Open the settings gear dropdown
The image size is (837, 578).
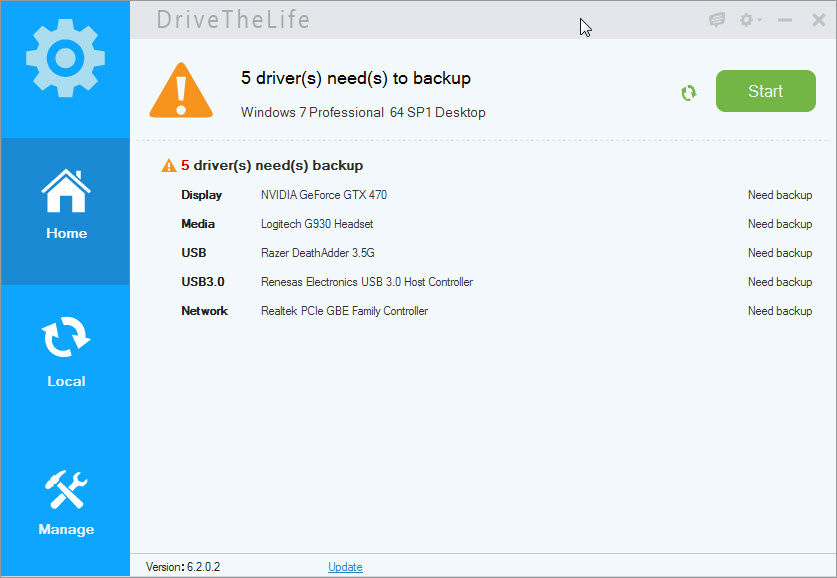click(750, 20)
